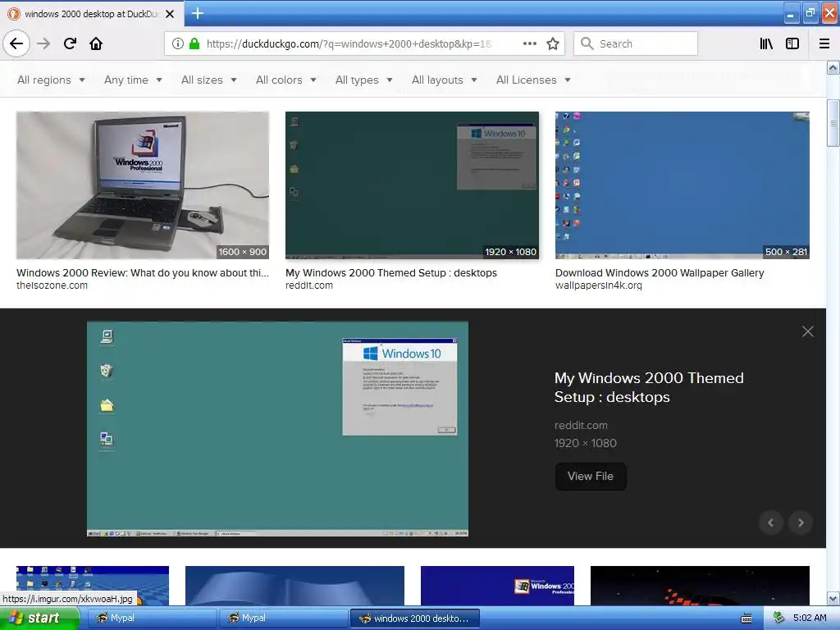Open the Windows 2000 Review result title
This screenshot has width=840, height=630.
click(x=143, y=272)
